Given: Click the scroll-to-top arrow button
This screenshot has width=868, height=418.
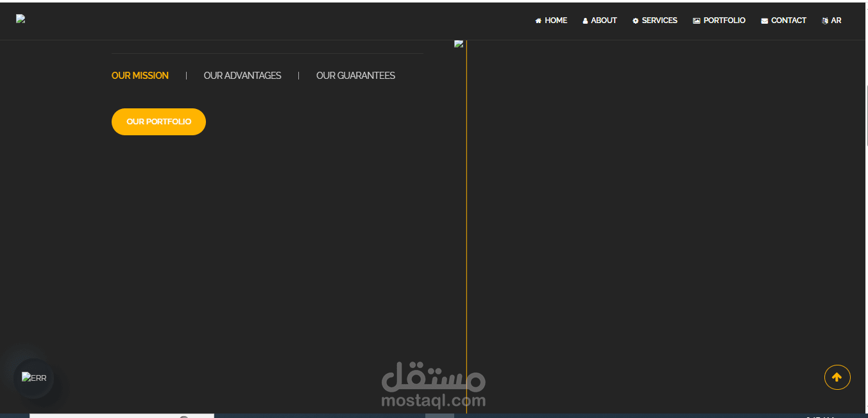Looking at the screenshot, I should pyautogui.click(x=837, y=378).
